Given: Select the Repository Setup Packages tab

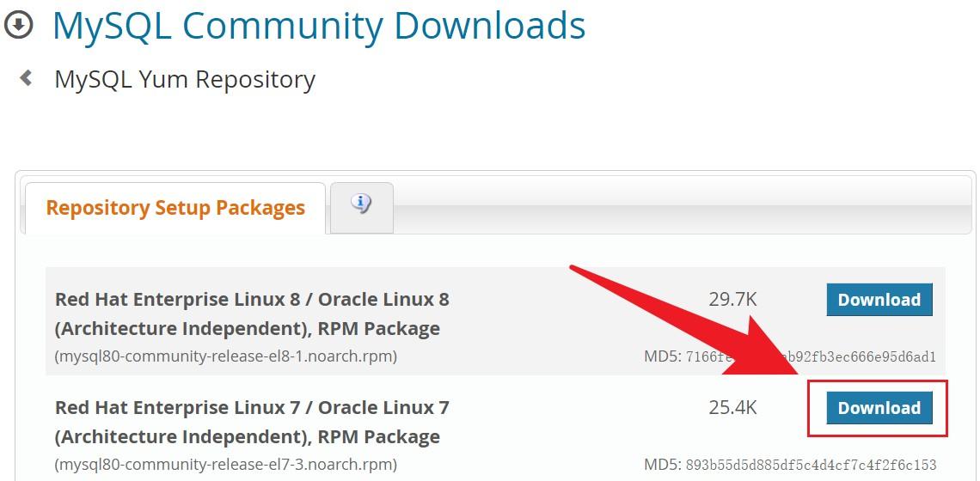Looking at the screenshot, I should click(175, 208).
